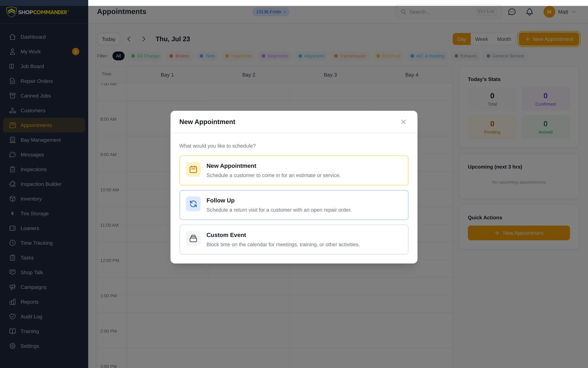The width and height of the screenshot is (588, 368).
Task: Choose the Custom Event scheduling option
Action: (294, 240)
